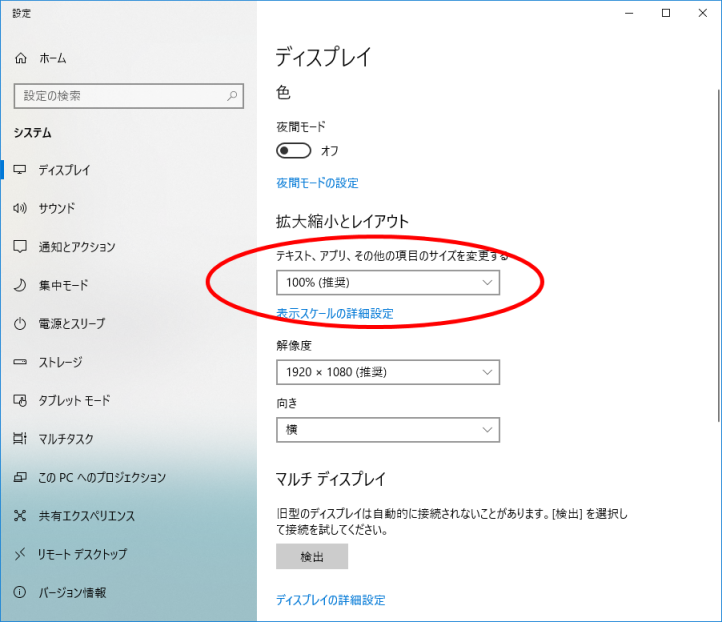The image size is (722, 622).
Task: Click the この PC へのプロジェクション icon
Action: coord(20,477)
